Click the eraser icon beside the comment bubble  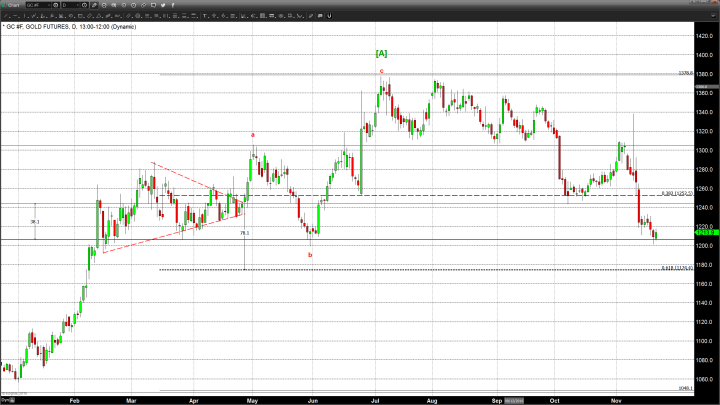[x=310, y=16]
